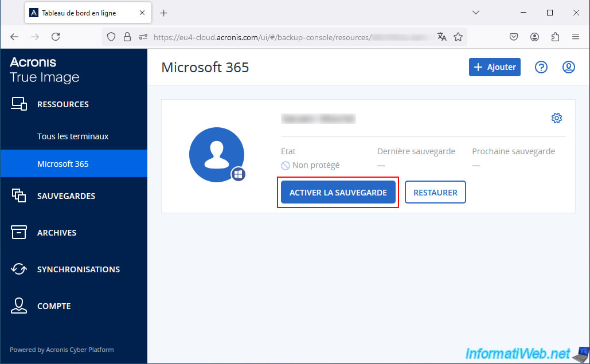Click the Synchronisations arrows icon
The image size is (590, 364).
(19, 269)
